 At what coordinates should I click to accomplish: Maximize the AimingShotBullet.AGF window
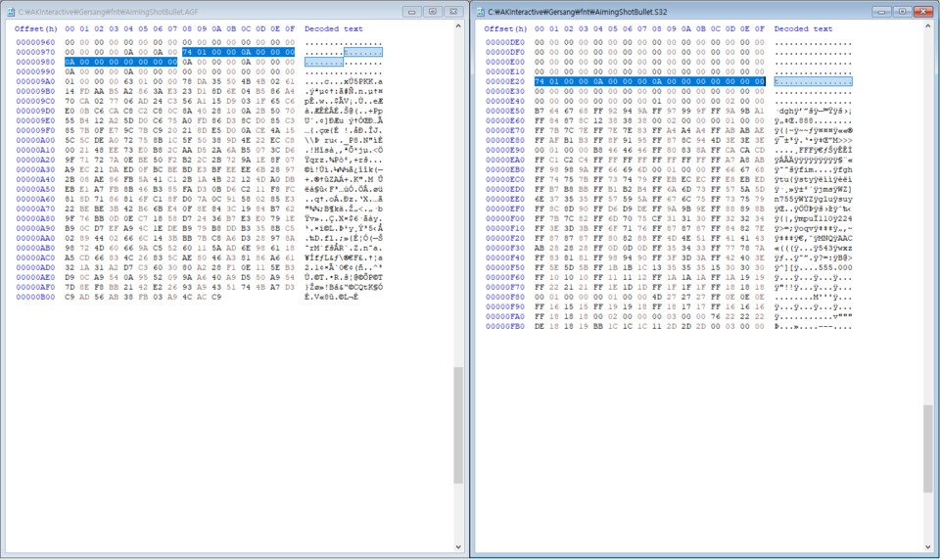[x=433, y=11]
